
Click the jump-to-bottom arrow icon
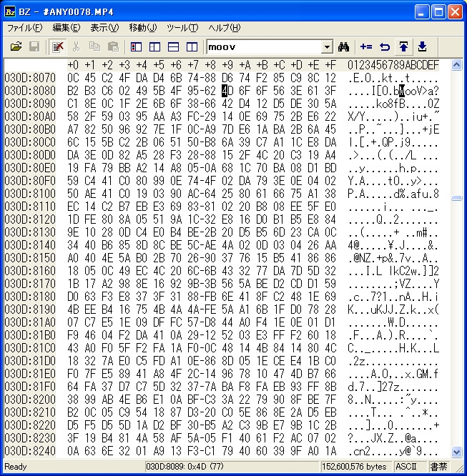pyautogui.click(x=423, y=46)
